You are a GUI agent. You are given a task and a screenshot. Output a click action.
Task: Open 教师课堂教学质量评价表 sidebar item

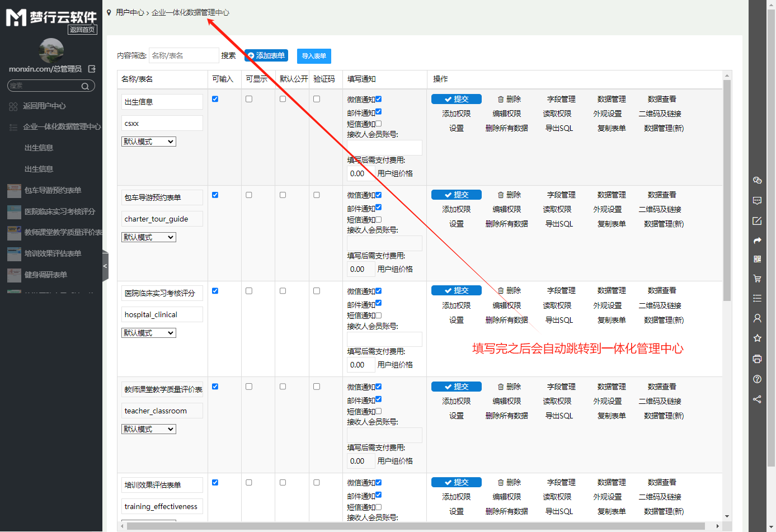pos(63,233)
